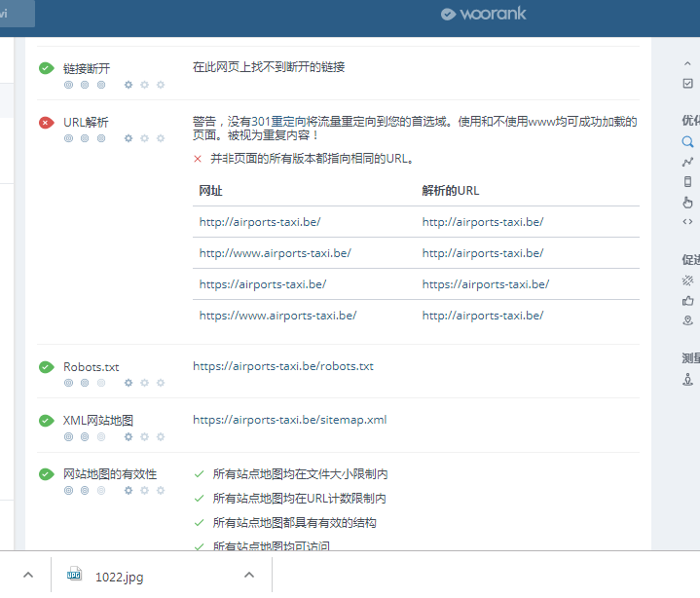Click the 测量 section label in right sidebar
Screen dimensions: 700x598
pos(690,358)
